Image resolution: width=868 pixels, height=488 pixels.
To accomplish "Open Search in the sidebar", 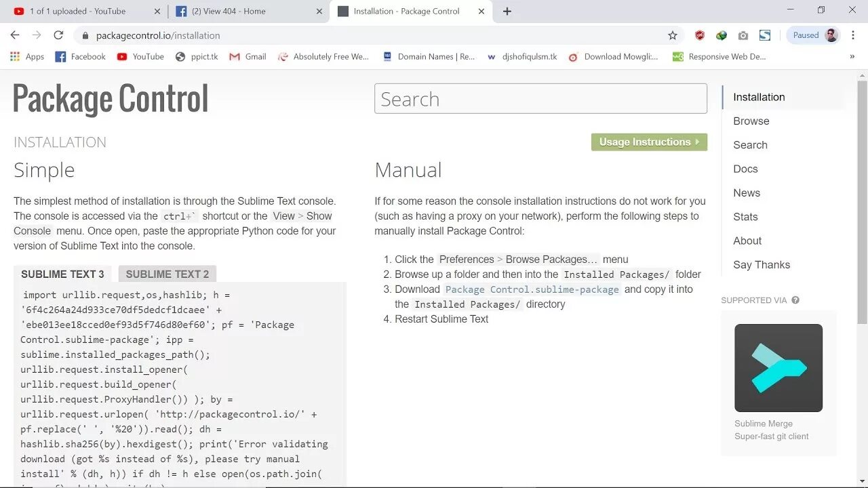I will pyautogui.click(x=750, y=145).
